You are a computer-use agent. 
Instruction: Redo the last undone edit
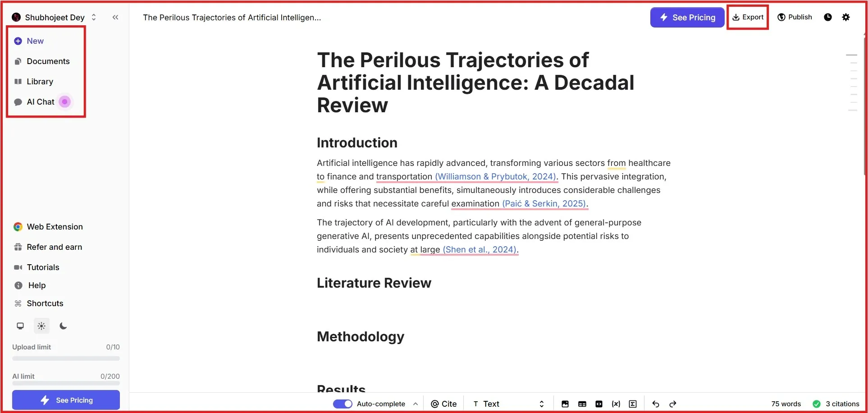coord(673,404)
